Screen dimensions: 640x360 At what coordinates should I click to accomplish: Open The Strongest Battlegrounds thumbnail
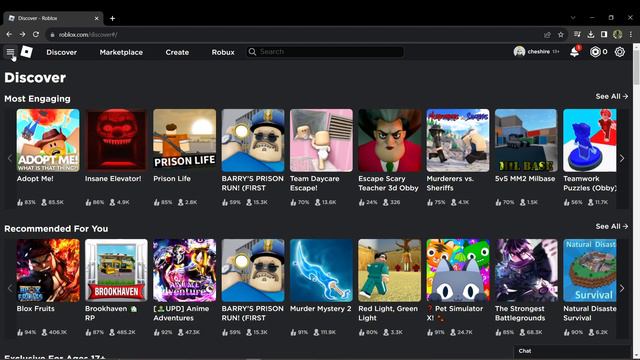tap(526, 270)
